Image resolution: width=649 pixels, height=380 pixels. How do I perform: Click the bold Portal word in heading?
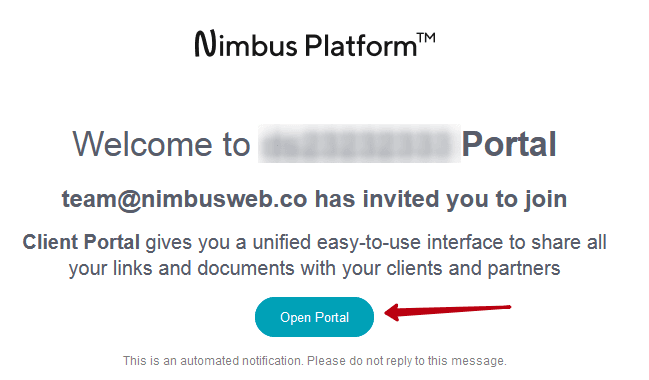509,144
